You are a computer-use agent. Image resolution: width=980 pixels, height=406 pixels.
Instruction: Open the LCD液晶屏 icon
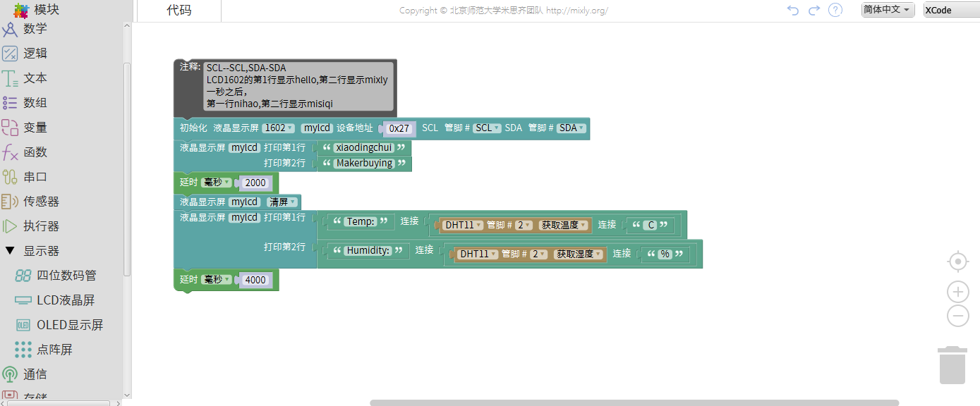tap(23, 300)
